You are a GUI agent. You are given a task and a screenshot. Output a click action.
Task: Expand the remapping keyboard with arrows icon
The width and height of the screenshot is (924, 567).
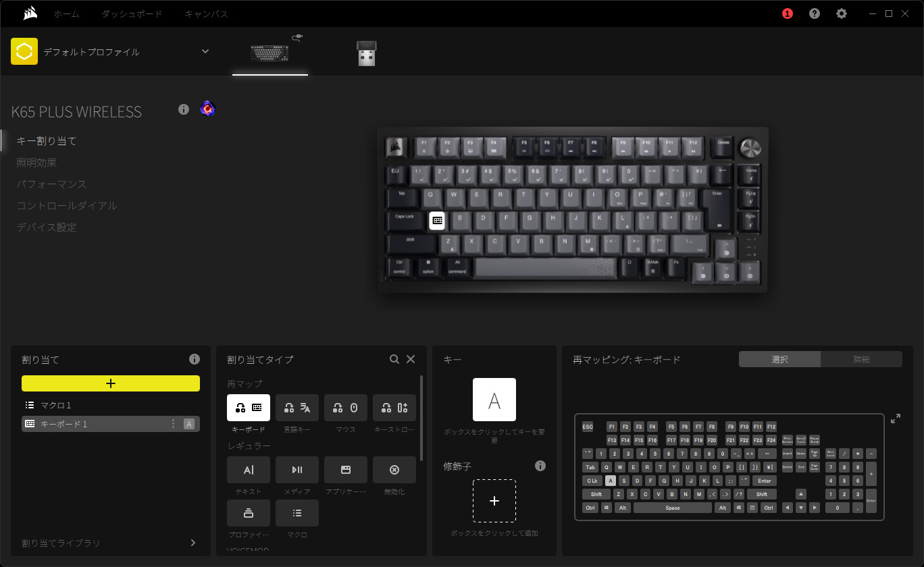tap(896, 418)
